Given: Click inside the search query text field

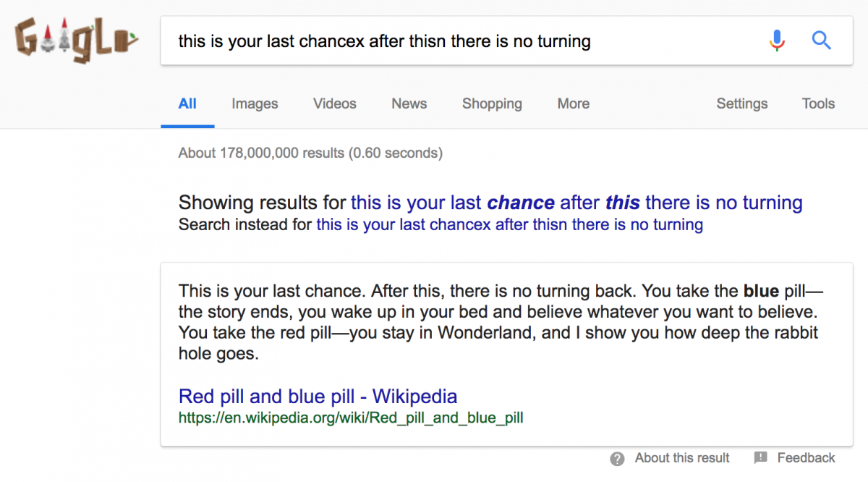Looking at the screenshot, I should pos(463,41).
